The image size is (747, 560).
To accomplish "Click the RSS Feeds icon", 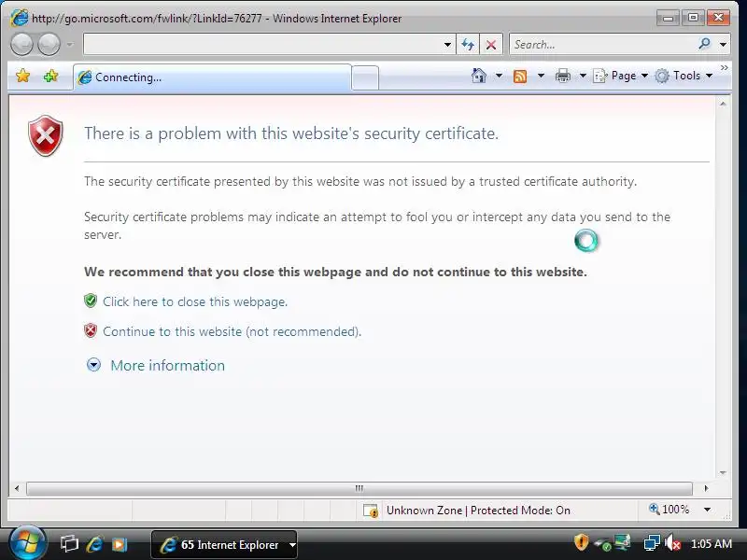I will click(x=520, y=77).
